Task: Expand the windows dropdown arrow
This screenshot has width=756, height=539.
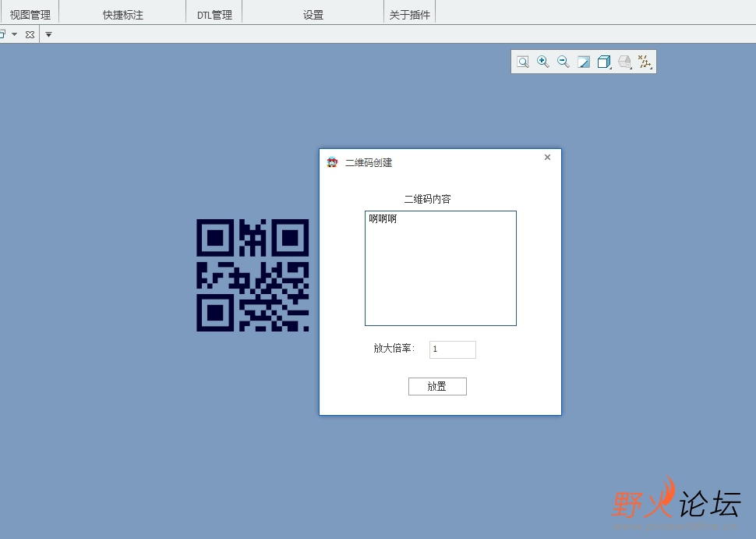Action: (x=15, y=34)
